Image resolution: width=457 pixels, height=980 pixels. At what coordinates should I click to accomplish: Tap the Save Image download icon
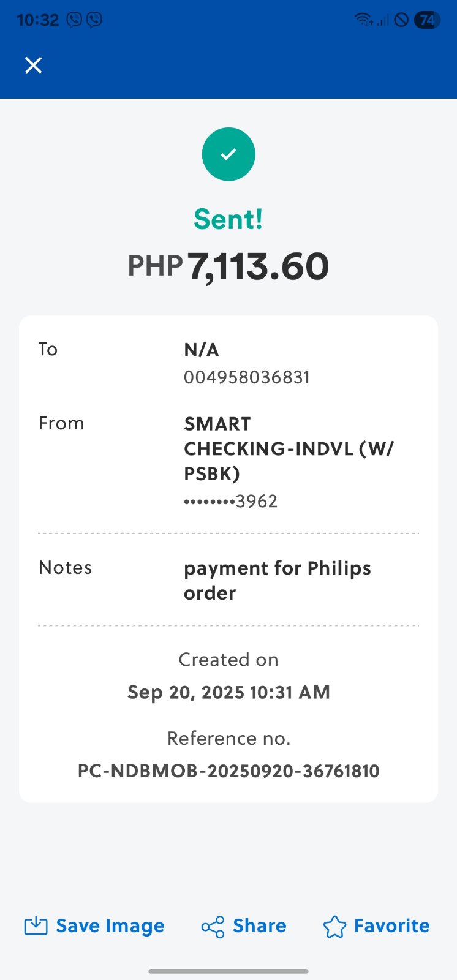click(36, 925)
